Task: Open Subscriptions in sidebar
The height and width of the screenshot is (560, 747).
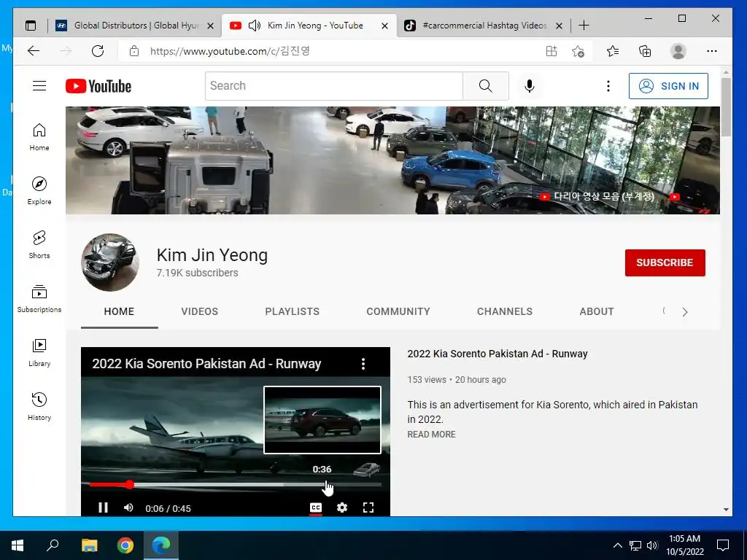Action: 39,298
